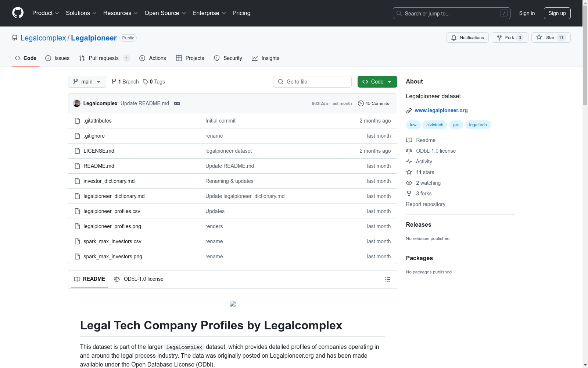Click the slash shortcut key icon

coord(504,13)
